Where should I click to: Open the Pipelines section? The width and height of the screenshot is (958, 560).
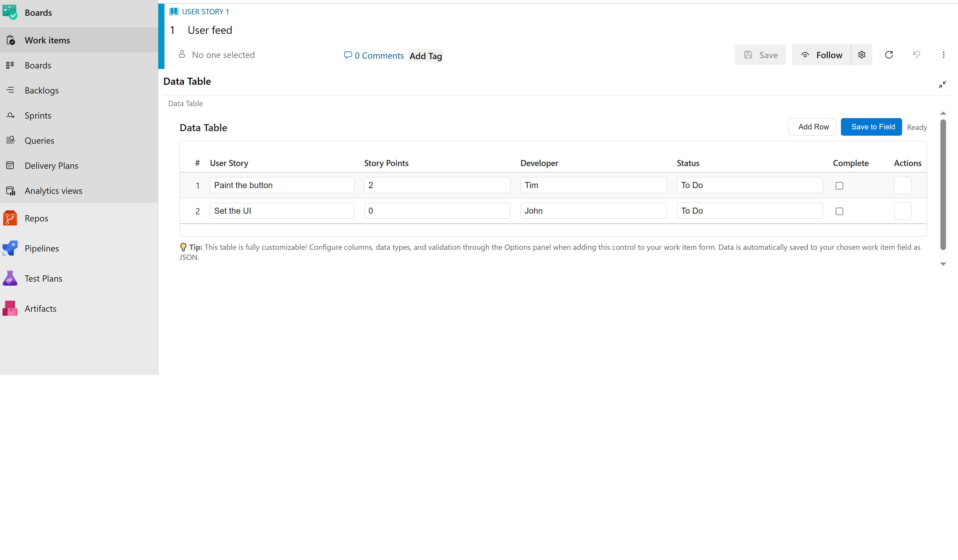[42, 248]
